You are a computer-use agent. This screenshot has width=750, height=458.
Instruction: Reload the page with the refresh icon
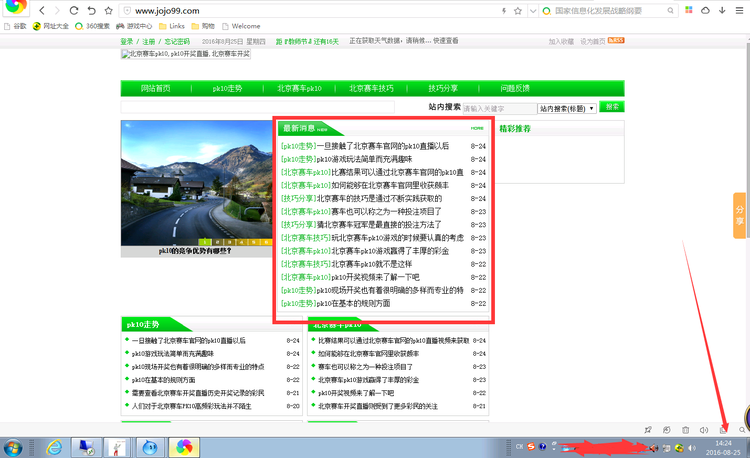coord(74,11)
